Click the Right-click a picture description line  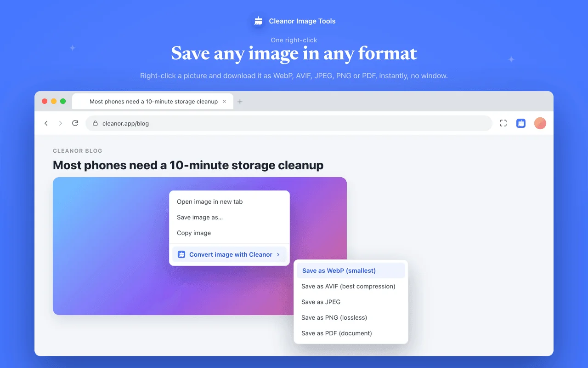click(x=294, y=75)
